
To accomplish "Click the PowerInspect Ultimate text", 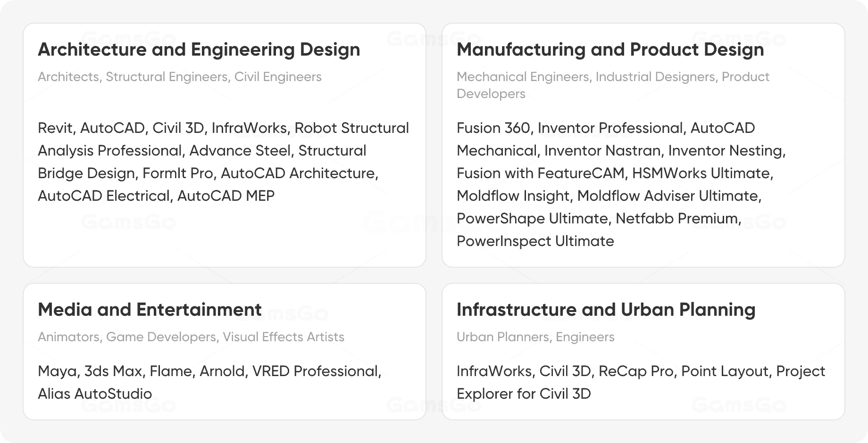I will pyautogui.click(x=535, y=241).
